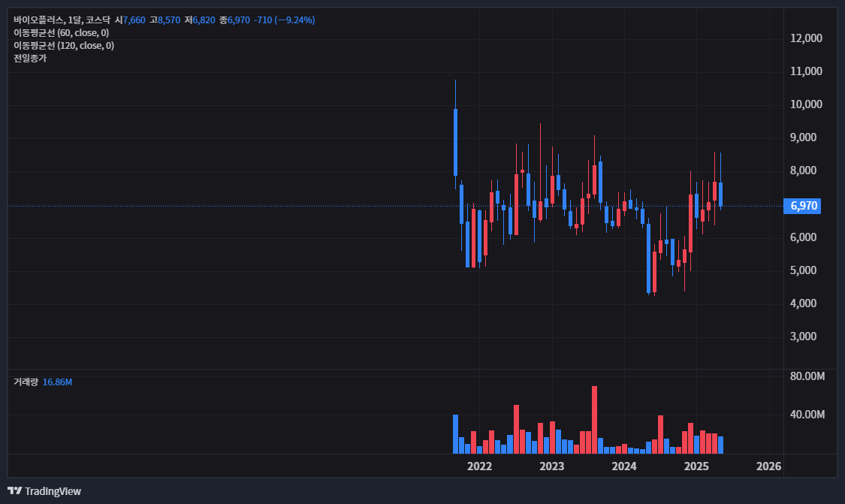Click the 2022 label on the time axis
Image resolution: width=845 pixels, height=504 pixels.
coord(480,466)
